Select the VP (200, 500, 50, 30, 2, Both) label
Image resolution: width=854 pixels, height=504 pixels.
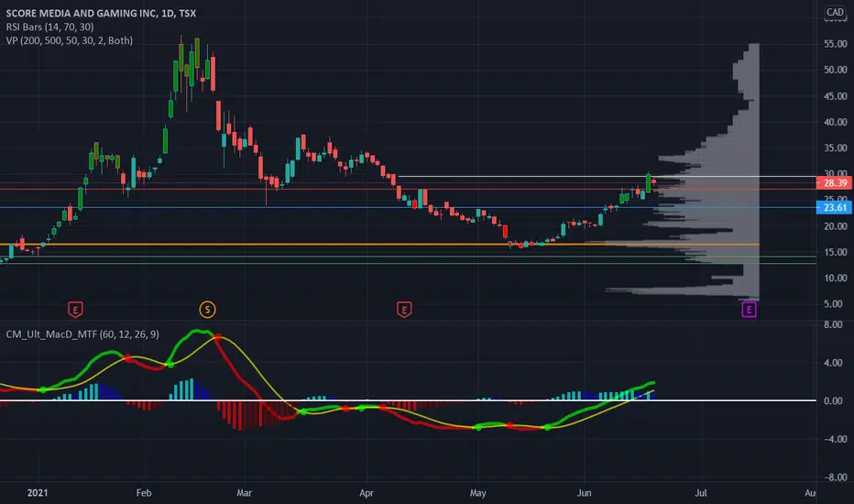coord(69,40)
